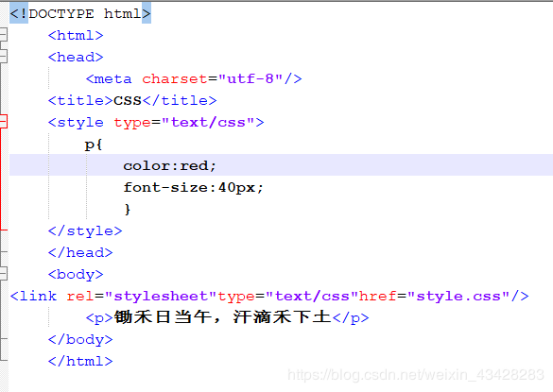Click the href style.css attribute value
Viewport: 553px width, 392px height.
tap(458, 296)
